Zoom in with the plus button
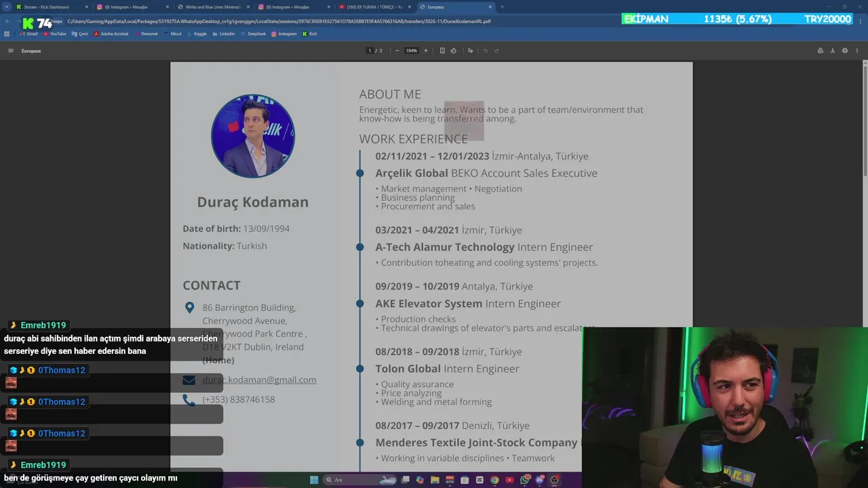Screen dimensions: 868x488 (426, 51)
